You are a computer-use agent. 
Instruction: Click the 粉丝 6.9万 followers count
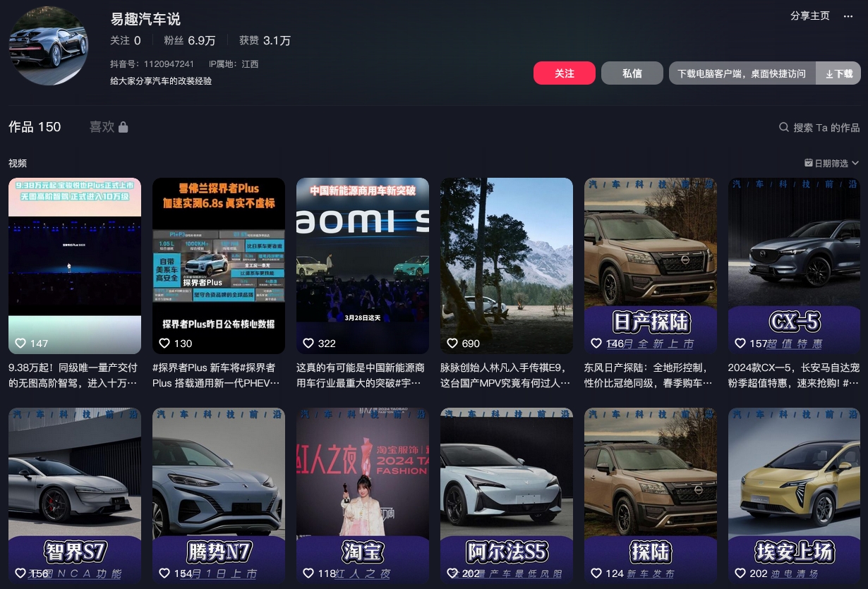(x=190, y=41)
